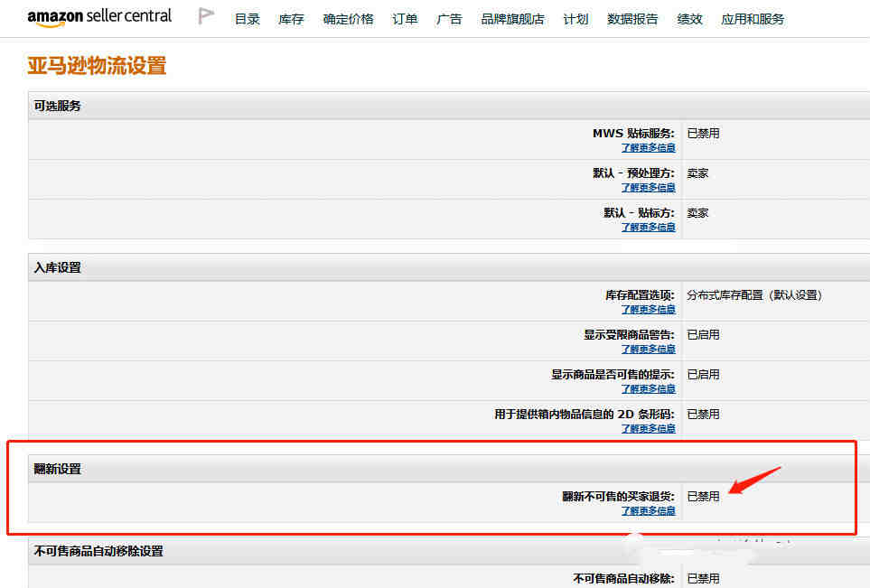Click the 已启用 value for 显示受限商品警告

point(703,334)
